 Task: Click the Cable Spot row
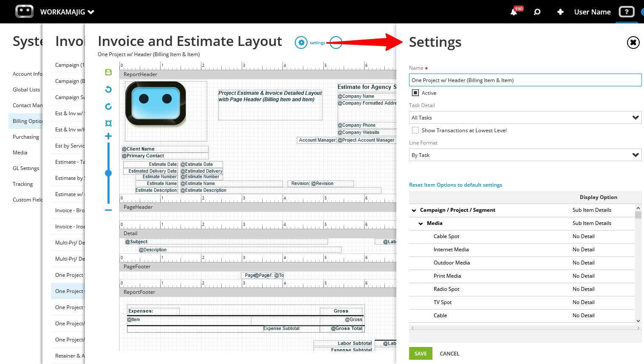(x=522, y=236)
